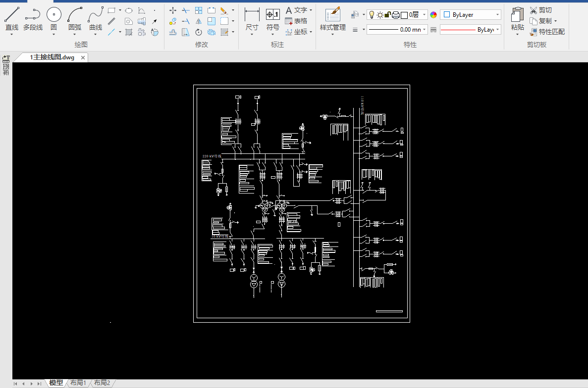Viewport: 588px width, 388px height.
Task: Click the 复制 copy button
Action: pos(540,21)
